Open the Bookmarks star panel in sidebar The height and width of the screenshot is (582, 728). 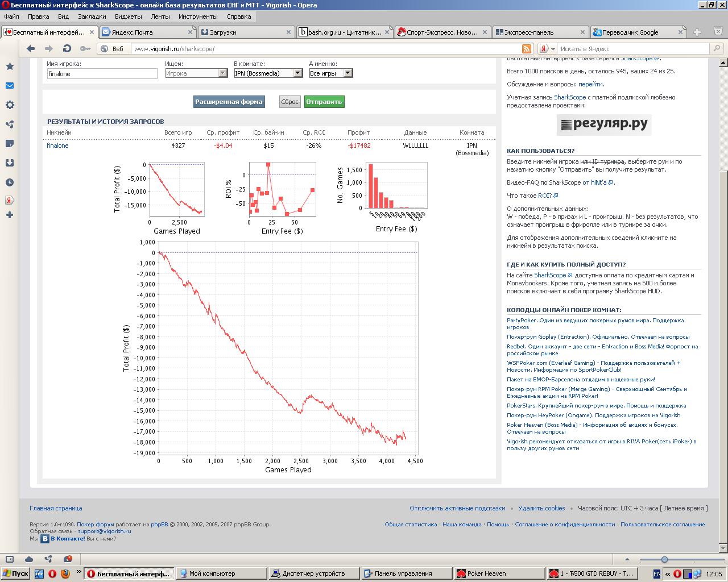point(10,66)
